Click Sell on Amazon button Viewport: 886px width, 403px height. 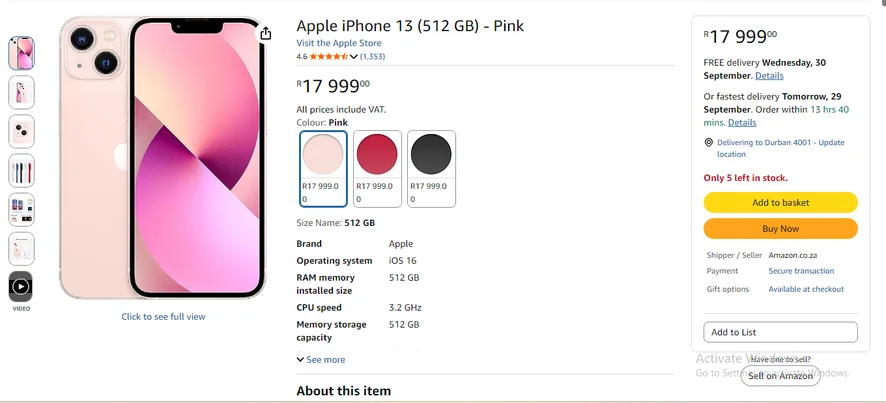[x=780, y=376]
